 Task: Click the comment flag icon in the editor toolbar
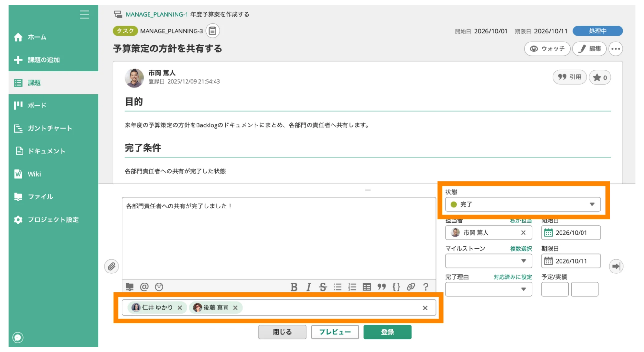pos(130,287)
